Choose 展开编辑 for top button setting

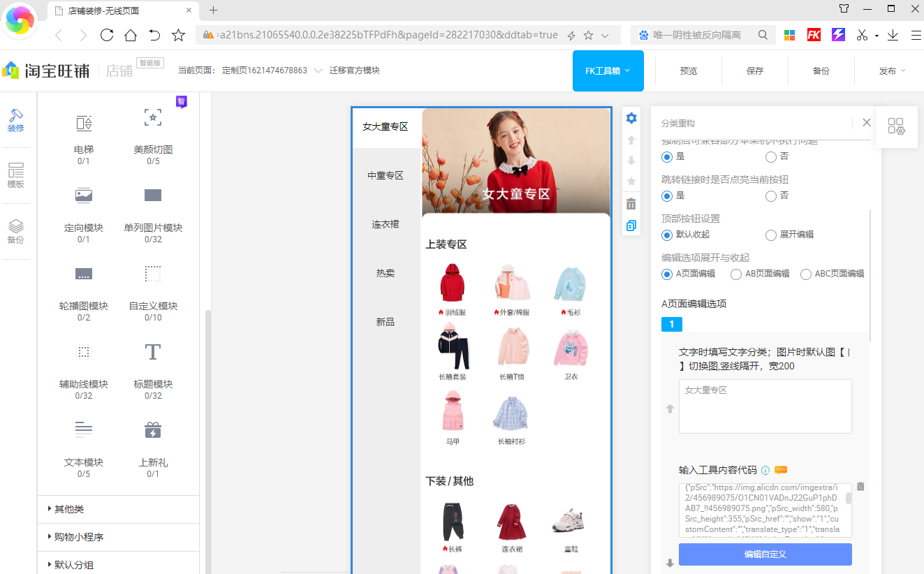coord(771,235)
